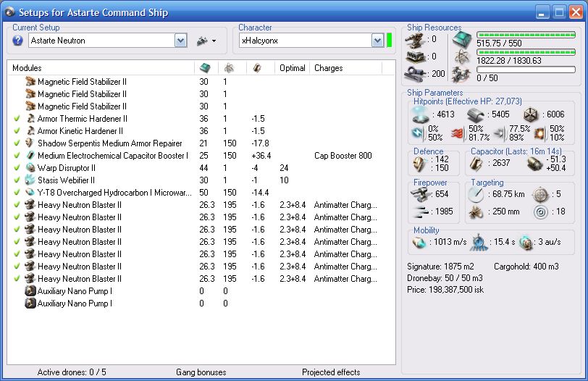Open Projected effects panel
Screen dimensions: 588x381
pyautogui.click(x=331, y=372)
